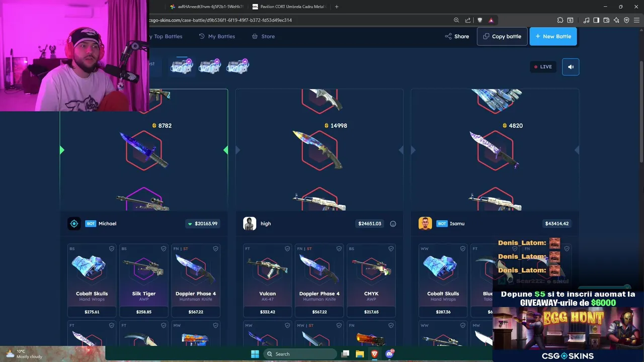The width and height of the screenshot is (644, 362).
Task: Open Leo AI sparkle icon
Action: [616, 20]
